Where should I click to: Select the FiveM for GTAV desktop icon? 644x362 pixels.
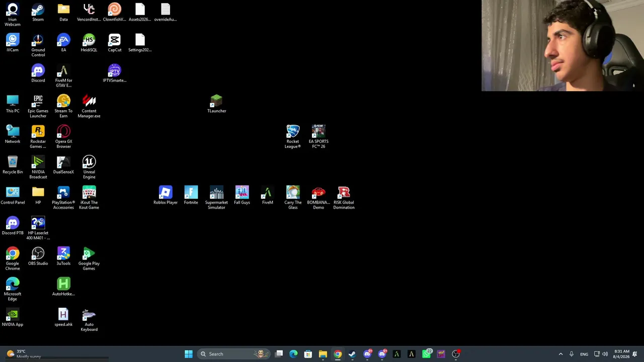(63, 76)
